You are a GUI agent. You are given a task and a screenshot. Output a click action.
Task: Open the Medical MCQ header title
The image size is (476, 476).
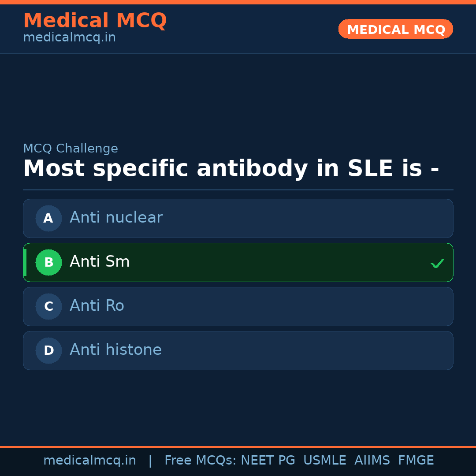point(95,21)
